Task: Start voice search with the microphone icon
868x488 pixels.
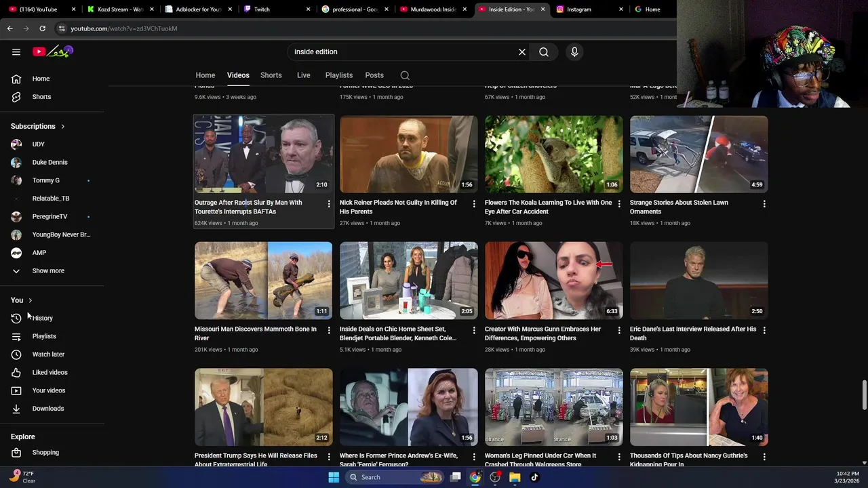Action: click(x=574, y=52)
